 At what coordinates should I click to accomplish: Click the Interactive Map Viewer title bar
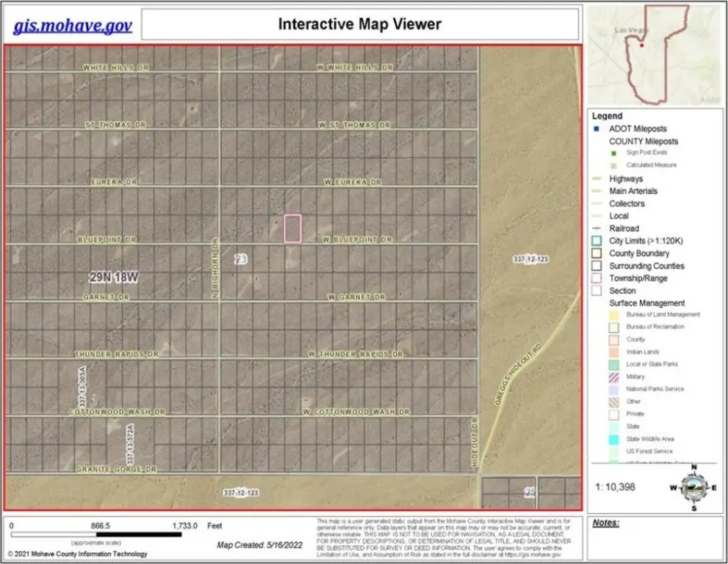(x=359, y=24)
